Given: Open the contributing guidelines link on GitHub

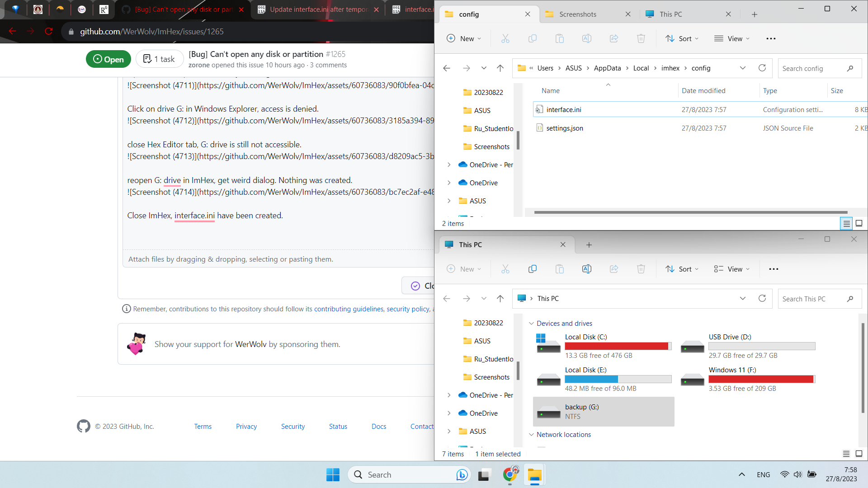Looking at the screenshot, I should (x=349, y=309).
